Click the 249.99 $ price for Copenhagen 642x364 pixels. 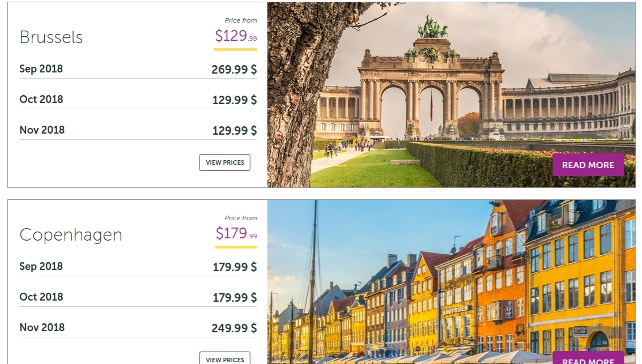pyautogui.click(x=234, y=328)
